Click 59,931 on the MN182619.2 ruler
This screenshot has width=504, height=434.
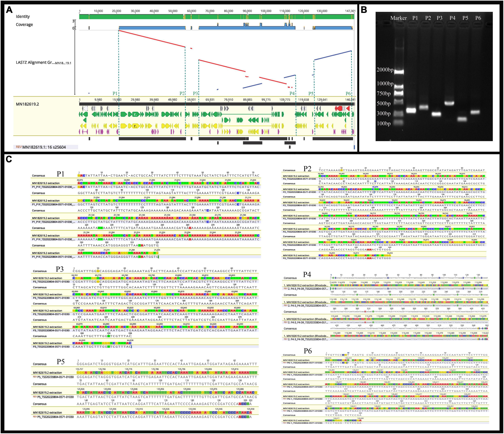point(191,99)
